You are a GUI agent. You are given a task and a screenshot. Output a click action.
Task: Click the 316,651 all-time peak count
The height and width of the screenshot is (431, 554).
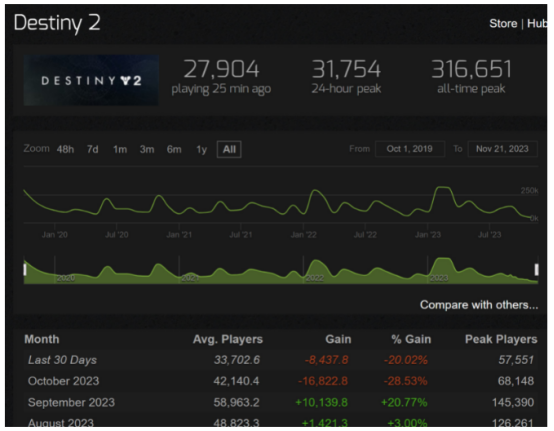click(x=471, y=69)
